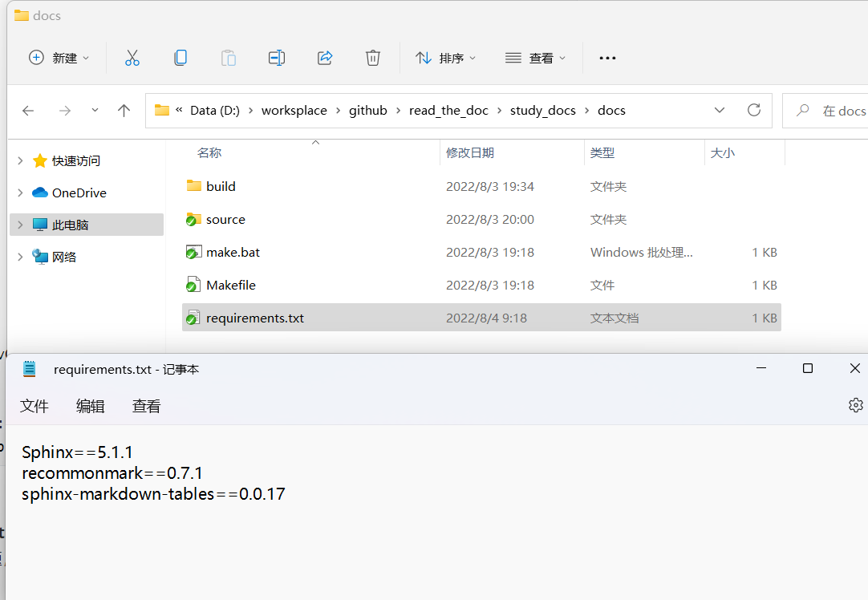Click the Copy icon in toolbar
The height and width of the screenshot is (600, 868).
180,58
